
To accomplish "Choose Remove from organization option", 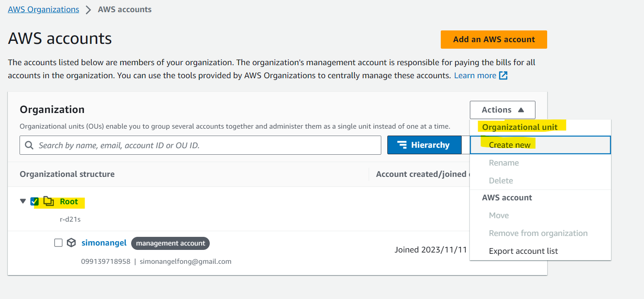I will [x=540, y=233].
